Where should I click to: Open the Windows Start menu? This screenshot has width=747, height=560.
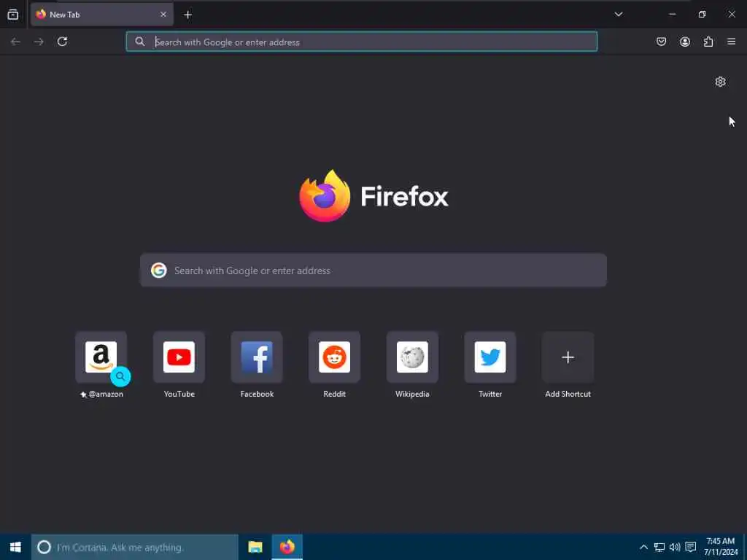tap(15, 547)
